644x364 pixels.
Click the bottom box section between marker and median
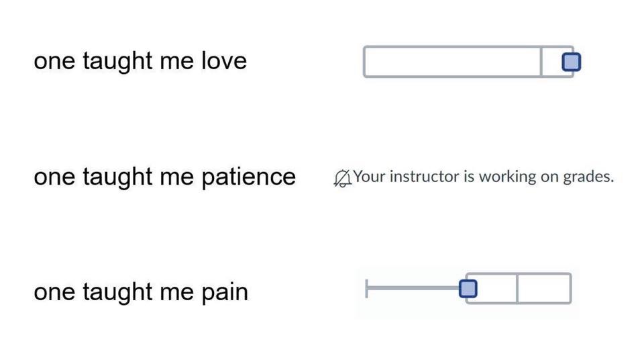click(496, 288)
